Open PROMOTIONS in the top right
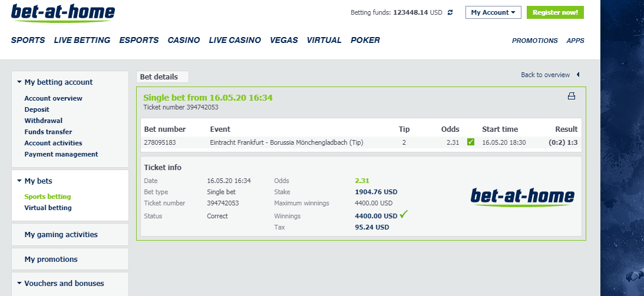This screenshot has width=644, height=296. pyautogui.click(x=535, y=41)
